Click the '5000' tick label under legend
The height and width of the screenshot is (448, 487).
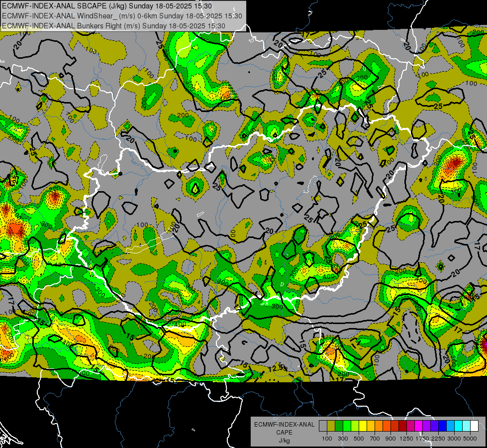point(470,439)
